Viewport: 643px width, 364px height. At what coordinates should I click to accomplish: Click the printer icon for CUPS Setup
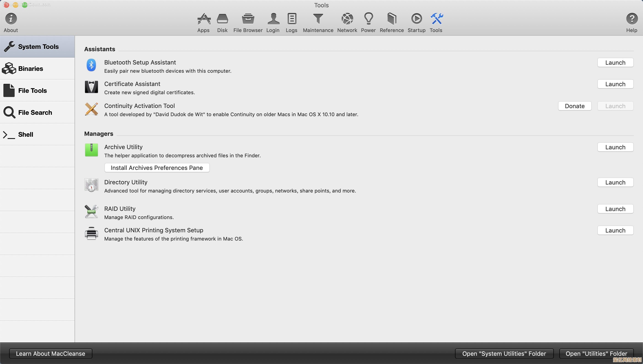[x=91, y=233]
